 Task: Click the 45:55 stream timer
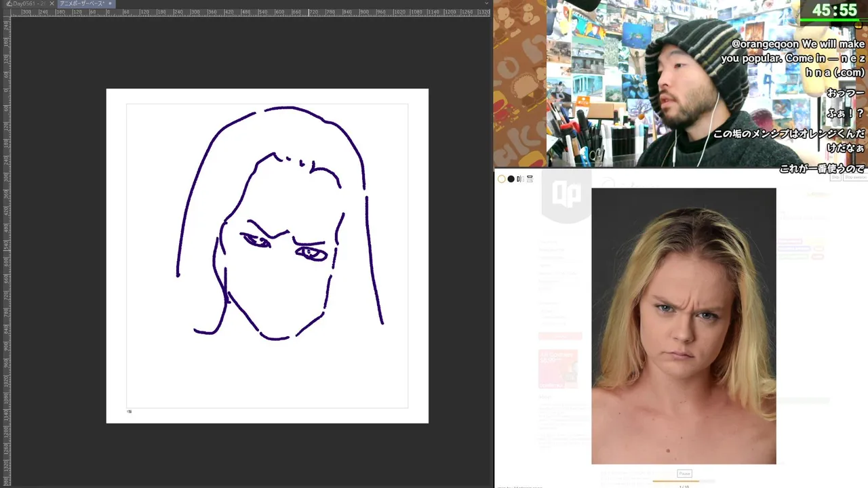[835, 10]
